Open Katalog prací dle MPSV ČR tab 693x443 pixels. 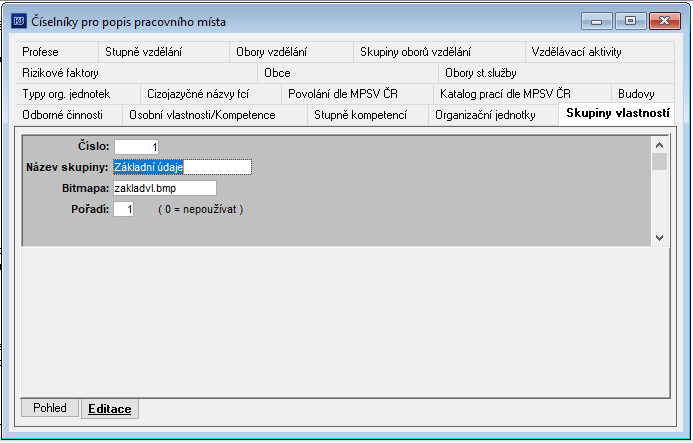(522, 94)
